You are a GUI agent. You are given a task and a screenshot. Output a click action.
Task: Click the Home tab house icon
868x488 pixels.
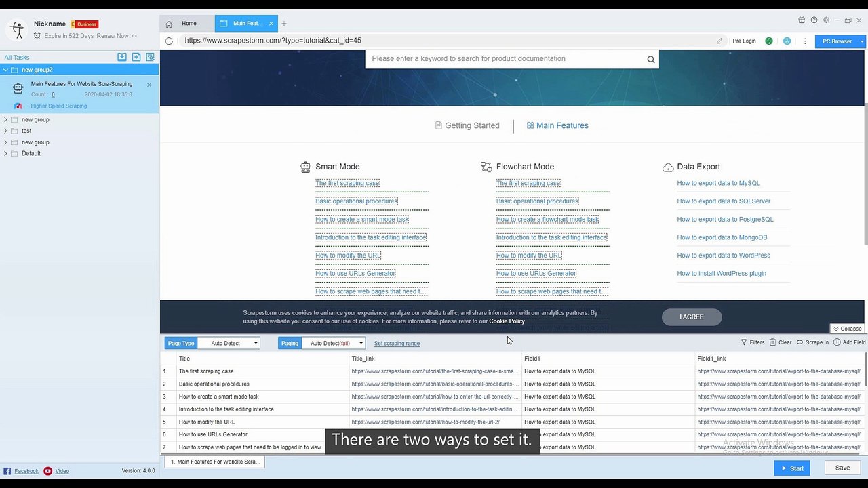coord(169,24)
